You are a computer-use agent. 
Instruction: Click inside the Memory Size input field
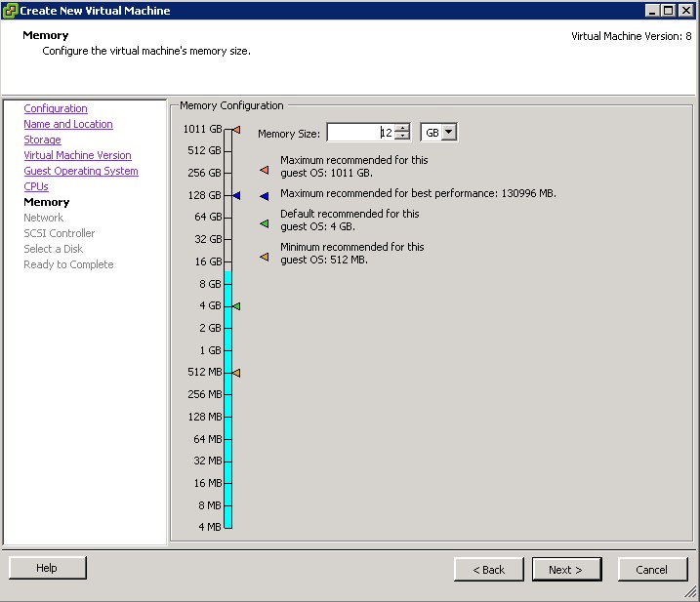point(357,133)
